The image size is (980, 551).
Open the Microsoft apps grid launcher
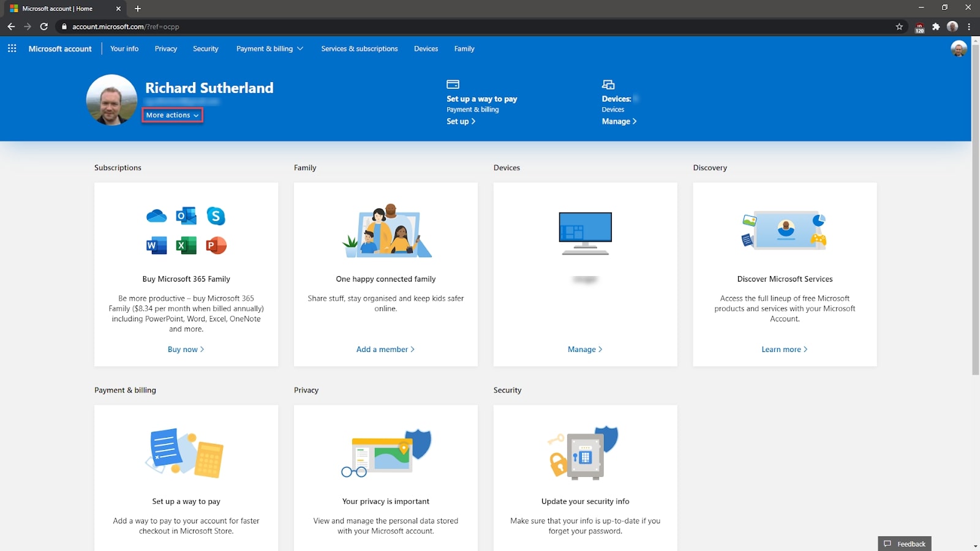tap(12, 48)
